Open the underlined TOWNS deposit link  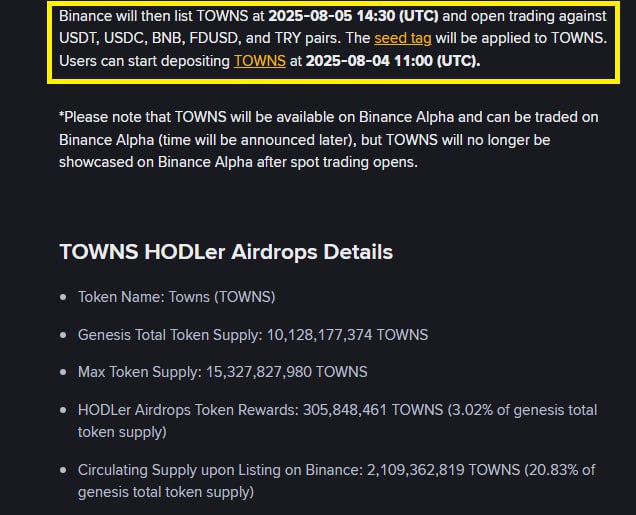click(260, 61)
